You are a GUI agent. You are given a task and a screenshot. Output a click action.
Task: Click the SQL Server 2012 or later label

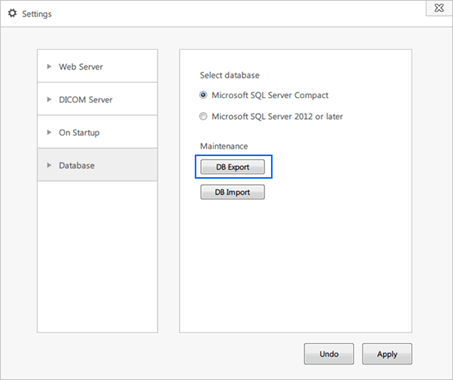coord(277,117)
